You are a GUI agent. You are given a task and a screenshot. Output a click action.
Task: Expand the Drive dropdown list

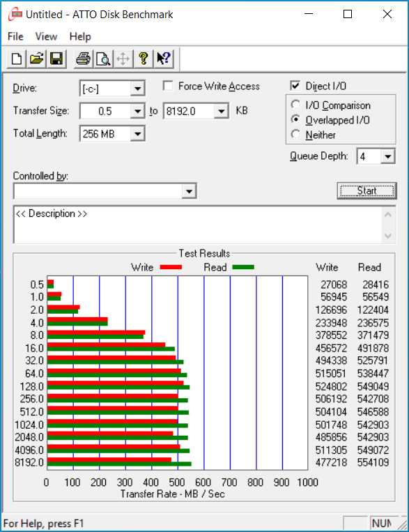click(137, 89)
